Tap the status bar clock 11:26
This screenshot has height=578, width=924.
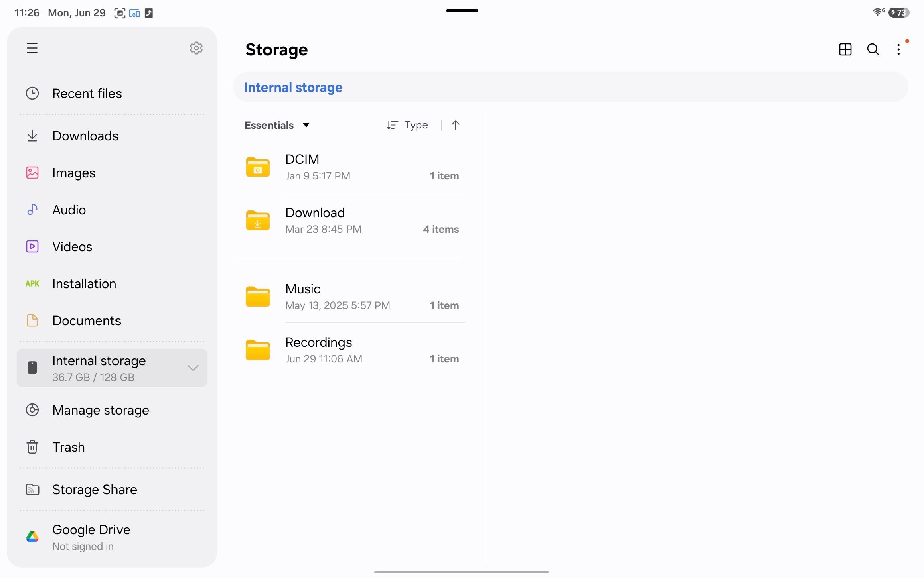[x=27, y=13]
